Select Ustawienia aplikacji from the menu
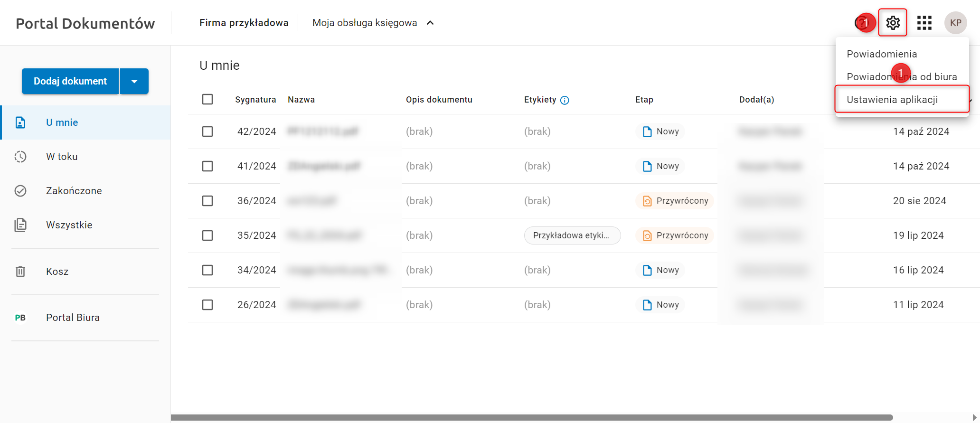Image resolution: width=980 pixels, height=423 pixels. [892, 100]
